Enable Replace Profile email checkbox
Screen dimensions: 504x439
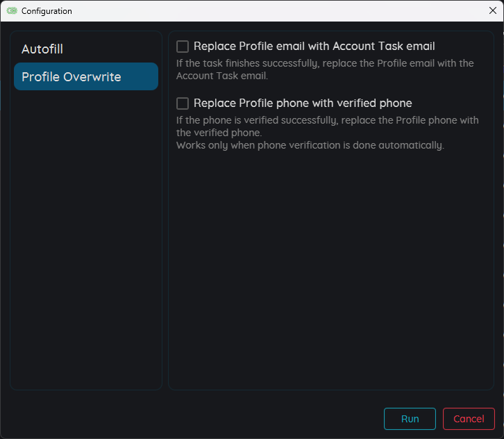[183, 47]
